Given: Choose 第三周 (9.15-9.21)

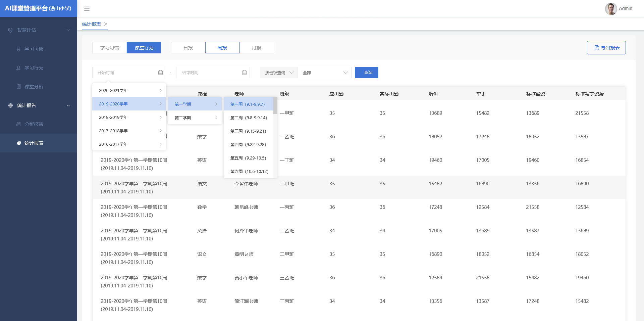Looking at the screenshot, I should [x=249, y=131].
